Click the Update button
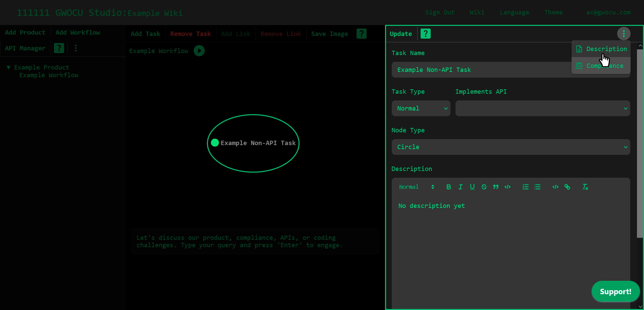 (x=401, y=34)
